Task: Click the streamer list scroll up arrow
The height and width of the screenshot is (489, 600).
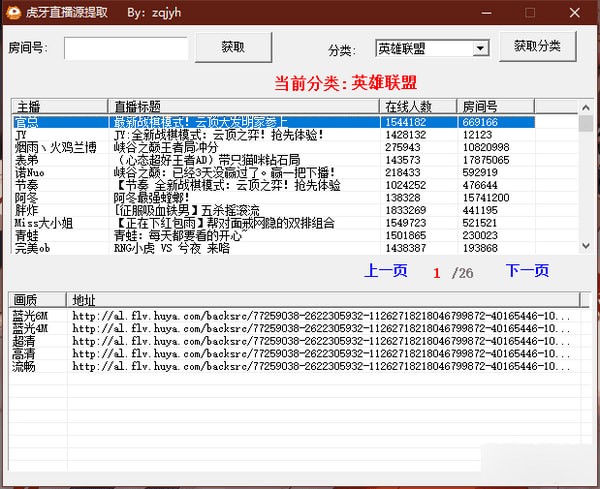Action: (585, 122)
